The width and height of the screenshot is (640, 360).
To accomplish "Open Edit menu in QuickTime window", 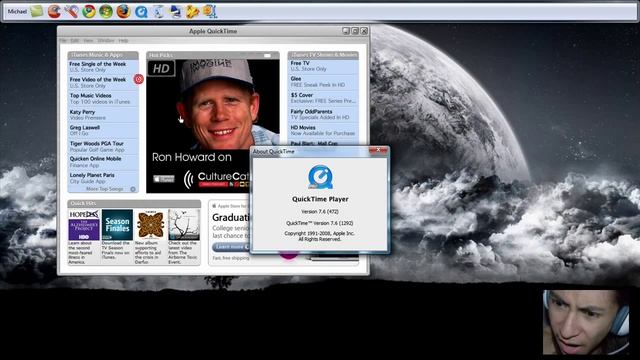I will (75, 40).
